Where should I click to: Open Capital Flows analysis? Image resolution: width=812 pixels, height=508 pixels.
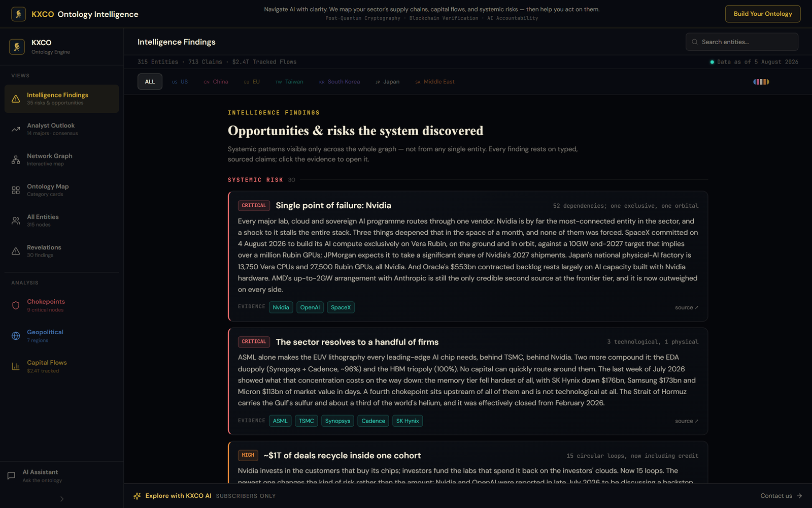pyautogui.click(x=62, y=366)
